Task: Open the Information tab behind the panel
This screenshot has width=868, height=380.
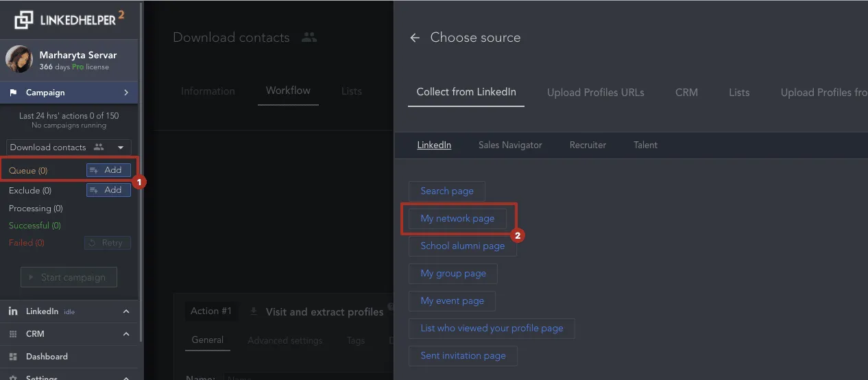Action: [x=208, y=91]
